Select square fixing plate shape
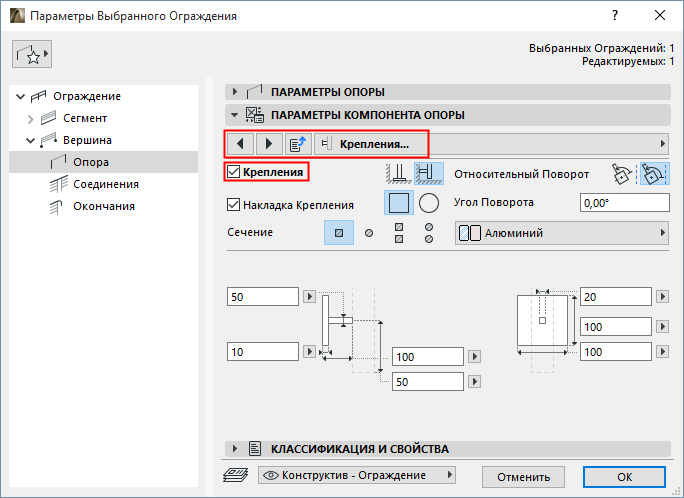This screenshot has width=684, height=498. (x=399, y=203)
